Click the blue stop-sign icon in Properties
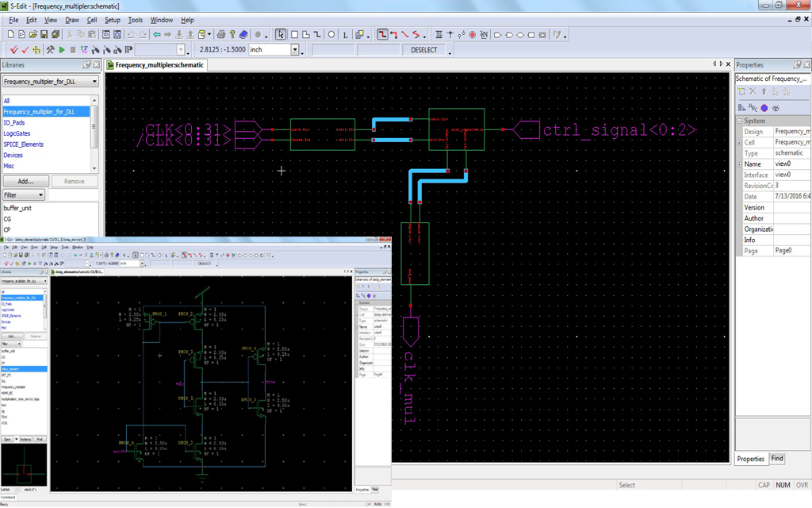Image resolution: width=812 pixels, height=508 pixels. point(764,108)
